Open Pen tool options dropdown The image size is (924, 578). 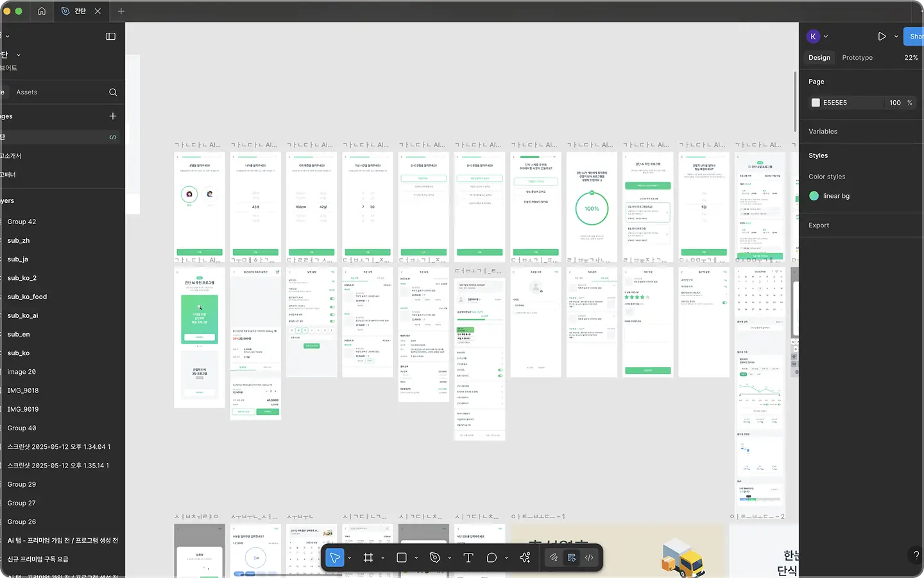tap(450, 558)
